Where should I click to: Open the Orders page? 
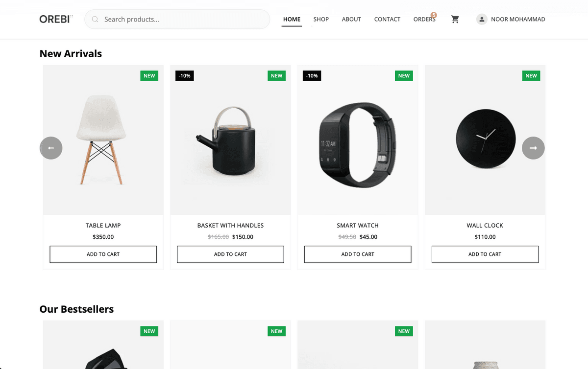coord(424,19)
